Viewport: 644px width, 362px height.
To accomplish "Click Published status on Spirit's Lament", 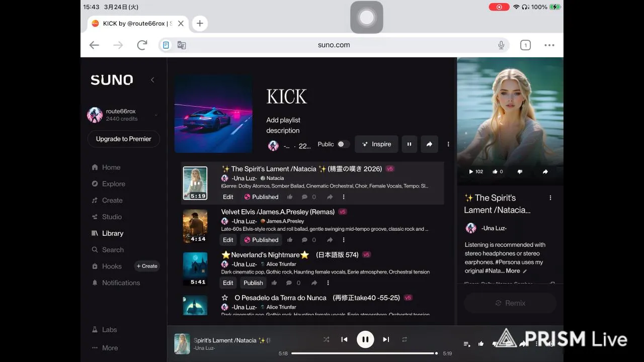I will coord(261,197).
